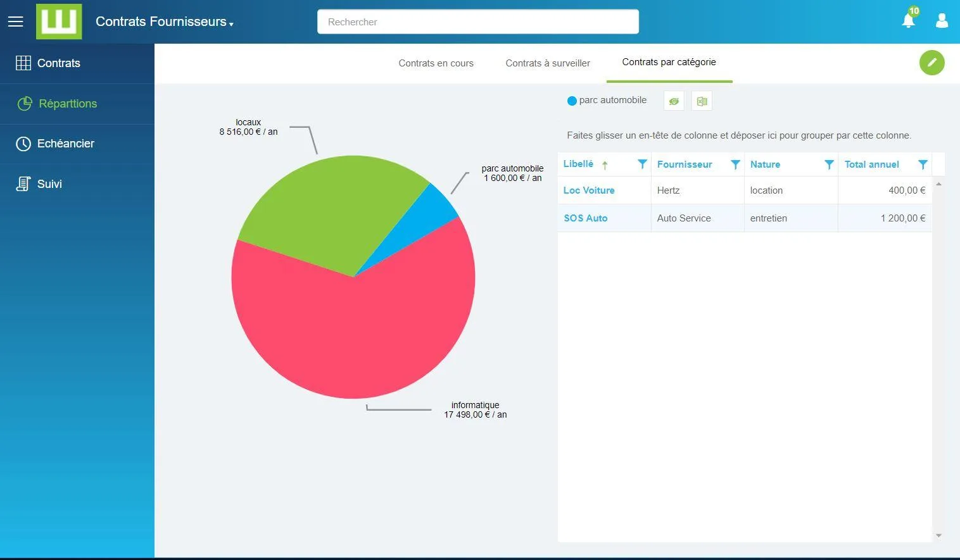Screen dimensions: 960x560
Task: Click the table scrollbar down arrow
Action: click(938, 535)
